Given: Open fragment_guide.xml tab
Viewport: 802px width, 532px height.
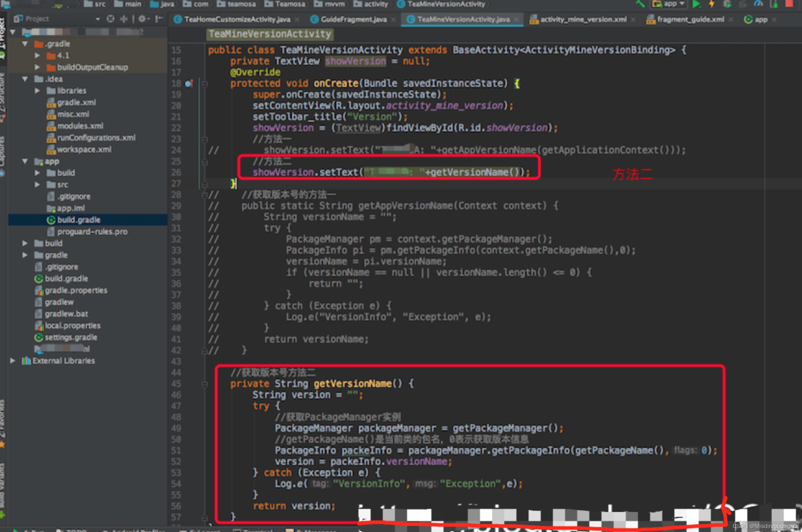Looking at the screenshot, I should (690, 20).
